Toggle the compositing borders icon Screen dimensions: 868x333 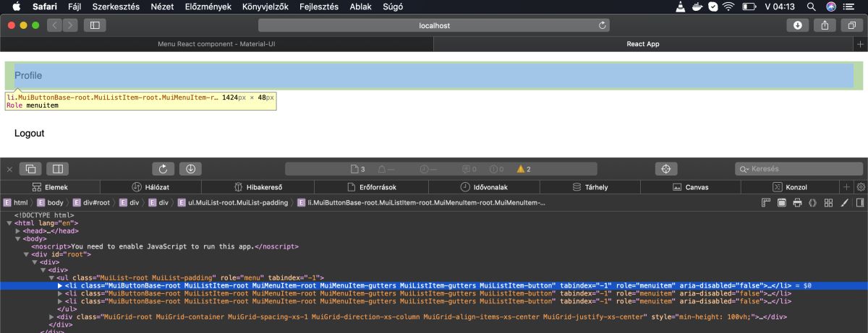pos(781,203)
